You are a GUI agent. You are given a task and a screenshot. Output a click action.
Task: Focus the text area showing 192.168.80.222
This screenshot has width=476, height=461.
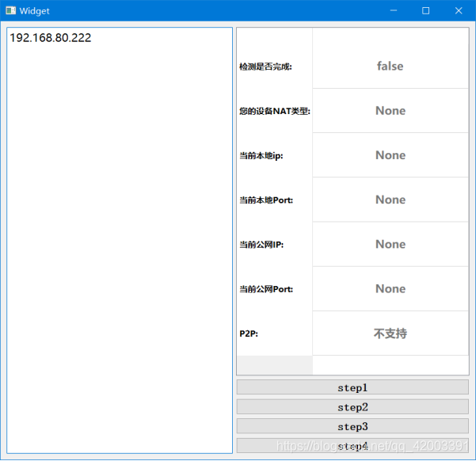coord(120,241)
